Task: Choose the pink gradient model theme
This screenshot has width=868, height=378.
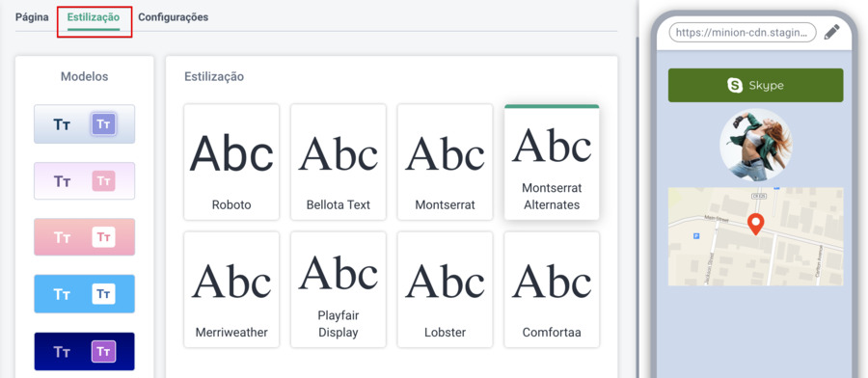Action: coord(84,237)
